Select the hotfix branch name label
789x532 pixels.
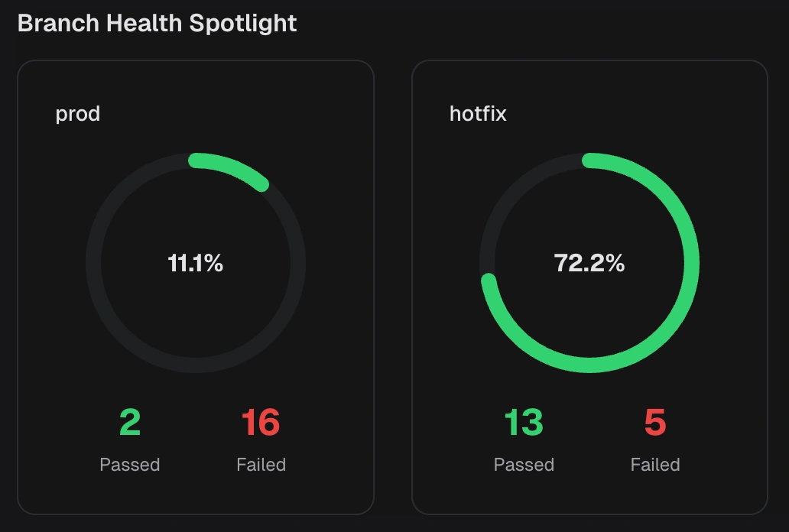(x=478, y=115)
